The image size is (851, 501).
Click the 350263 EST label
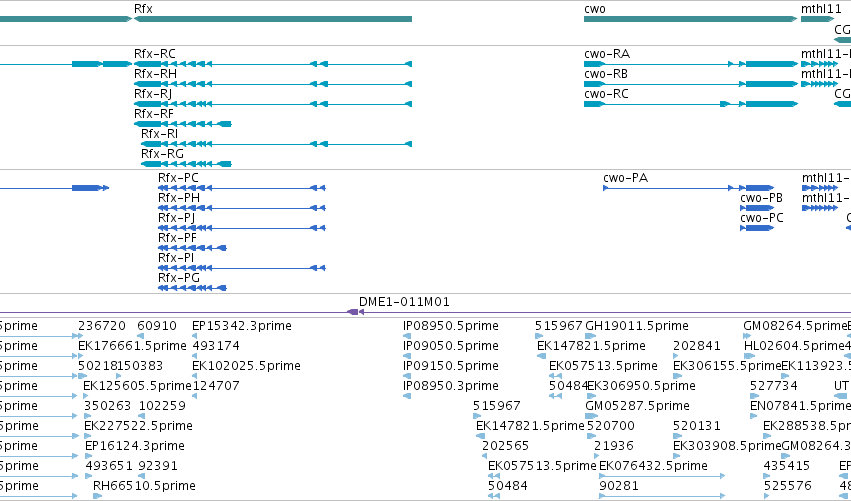click(107, 406)
